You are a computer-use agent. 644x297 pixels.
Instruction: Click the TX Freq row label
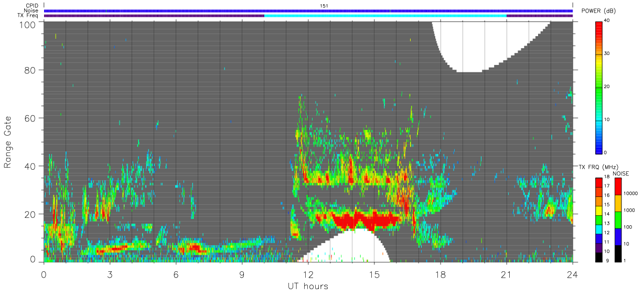pyautogui.click(x=28, y=15)
